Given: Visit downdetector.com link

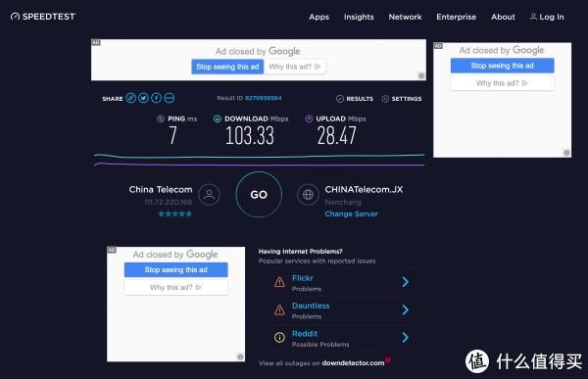Looking at the screenshot, I should coord(353,363).
